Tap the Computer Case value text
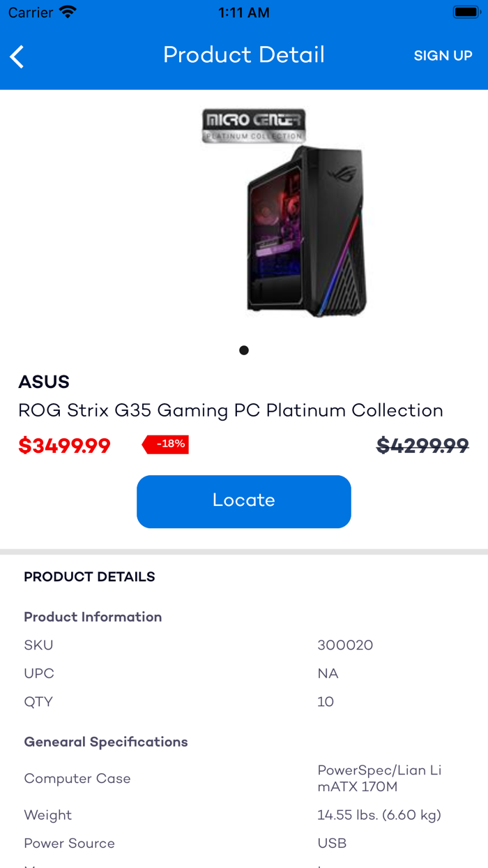This screenshot has width=488, height=868. [379, 779]
